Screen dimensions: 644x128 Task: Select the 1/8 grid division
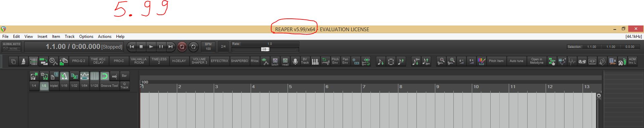click(x=44, y=86)
